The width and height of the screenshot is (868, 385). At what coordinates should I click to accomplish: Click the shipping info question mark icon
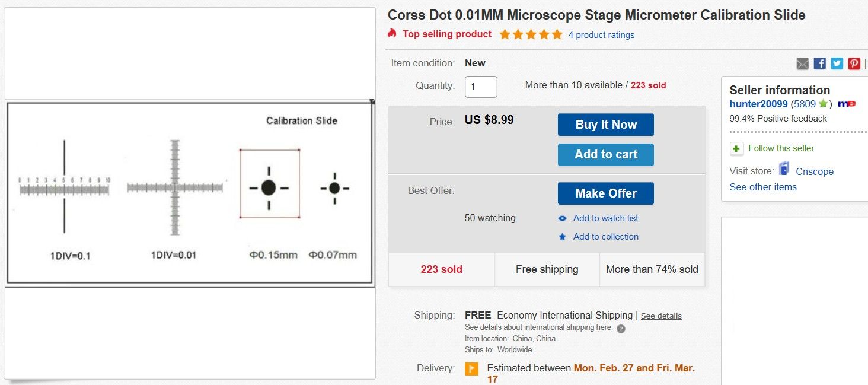point(621,328)
